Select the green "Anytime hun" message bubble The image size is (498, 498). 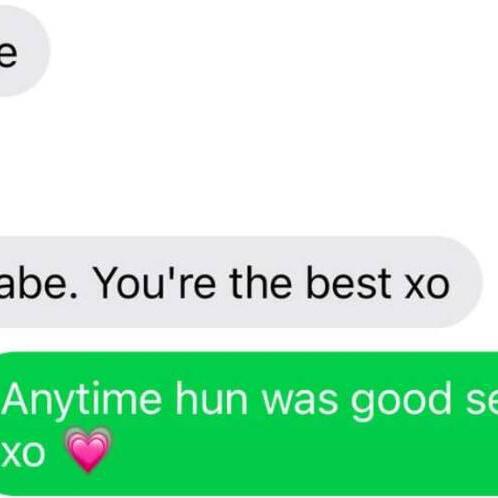pyautogui.click(x=249, y=424)
